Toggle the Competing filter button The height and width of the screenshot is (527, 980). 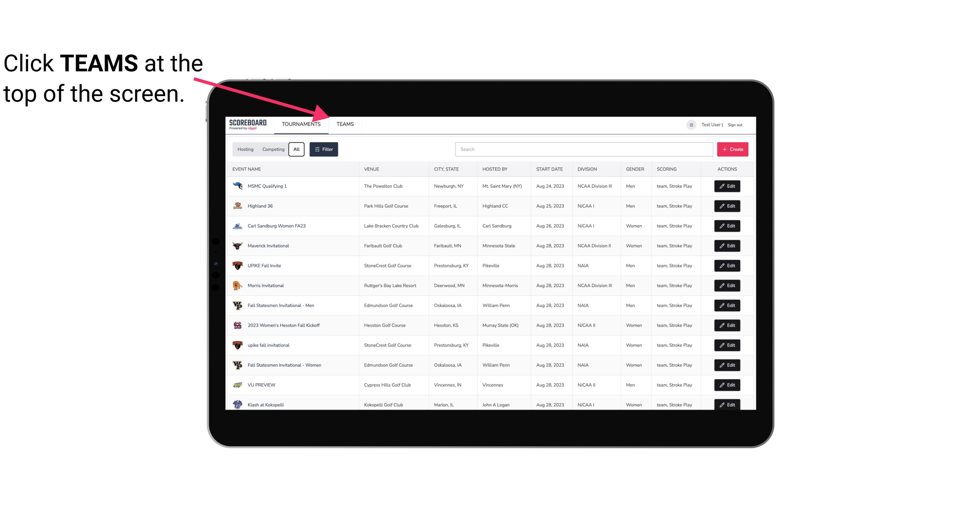[x=273, y=149]
